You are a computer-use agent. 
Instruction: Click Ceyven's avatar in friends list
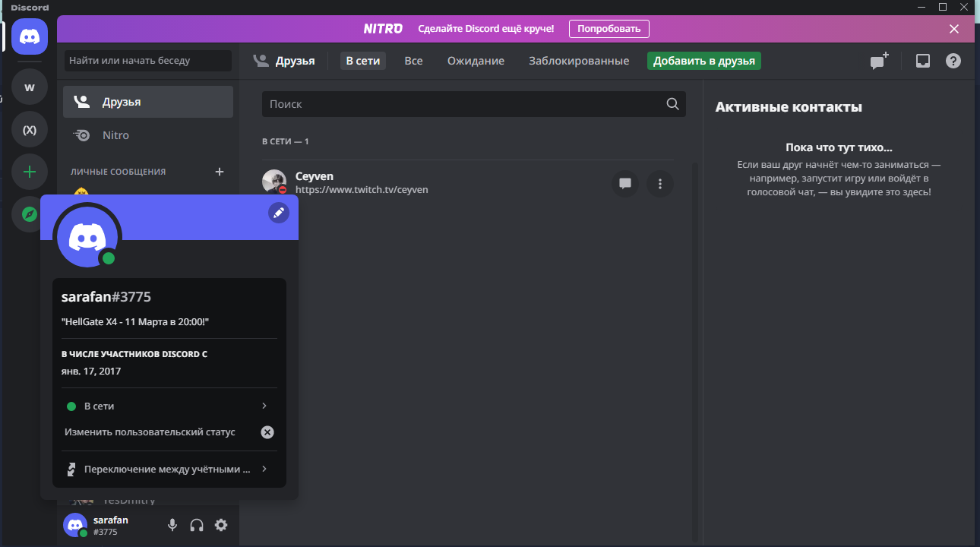(x=274, y=182)
